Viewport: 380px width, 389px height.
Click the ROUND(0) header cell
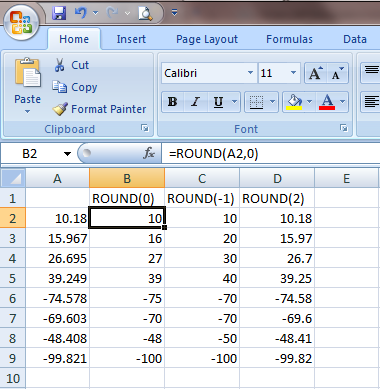point(127,198)
